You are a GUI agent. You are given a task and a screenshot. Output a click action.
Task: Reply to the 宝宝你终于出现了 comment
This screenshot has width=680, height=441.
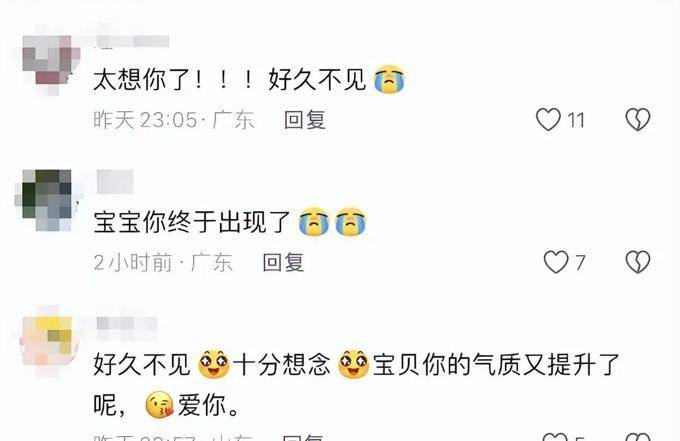pos(283,262)
